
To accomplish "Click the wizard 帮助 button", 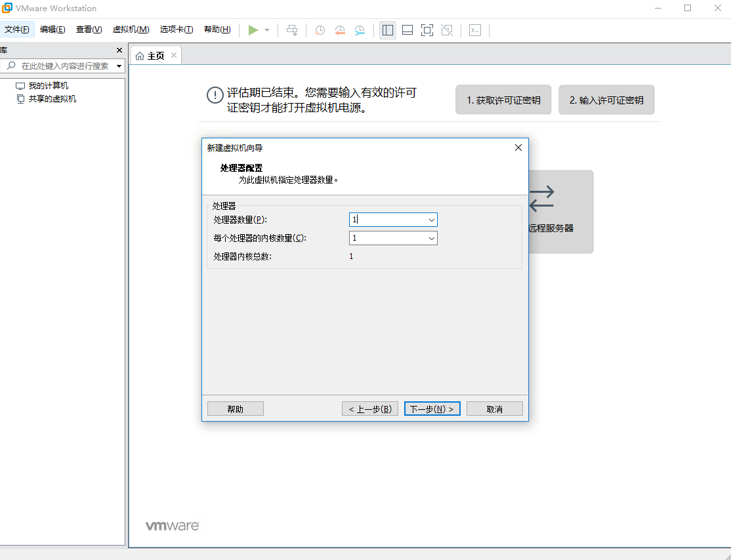I will pos(236,409).
